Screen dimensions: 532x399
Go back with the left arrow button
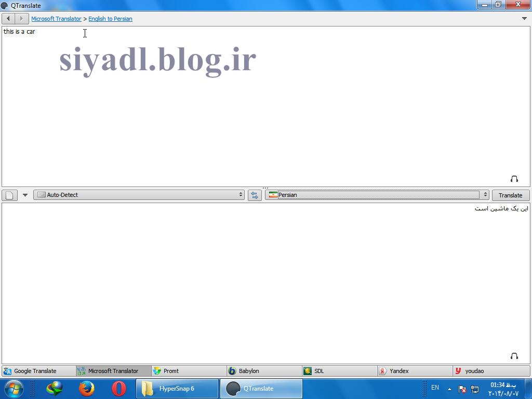coord(8,19)
